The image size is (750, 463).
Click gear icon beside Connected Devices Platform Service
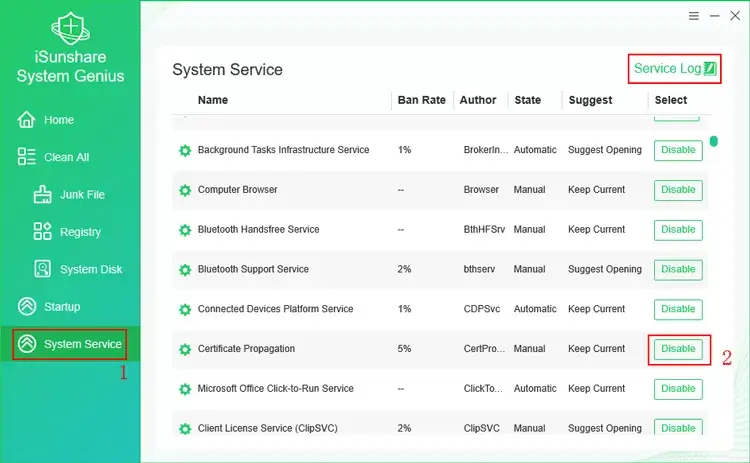185,309
